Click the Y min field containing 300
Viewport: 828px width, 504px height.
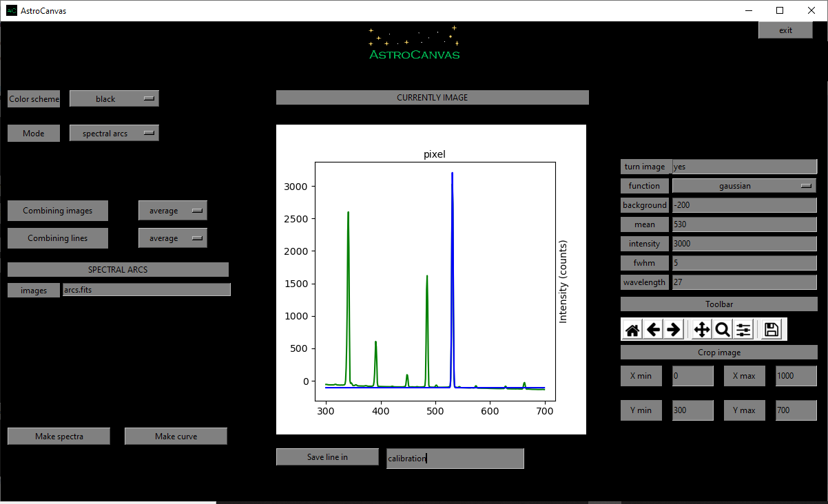(693, 410)
